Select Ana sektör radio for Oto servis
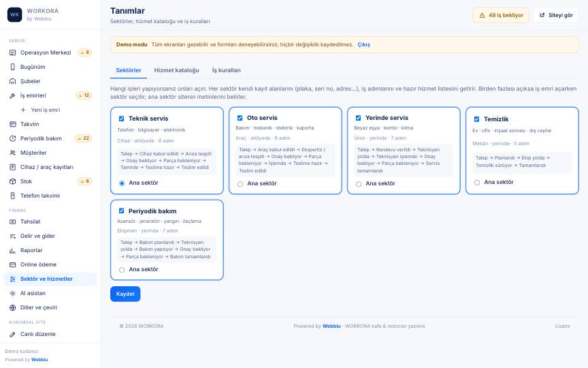 click(x=240, y=184)
